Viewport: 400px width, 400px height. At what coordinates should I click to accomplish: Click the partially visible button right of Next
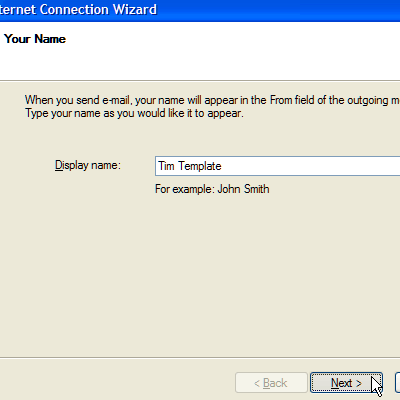pos(397,383)
